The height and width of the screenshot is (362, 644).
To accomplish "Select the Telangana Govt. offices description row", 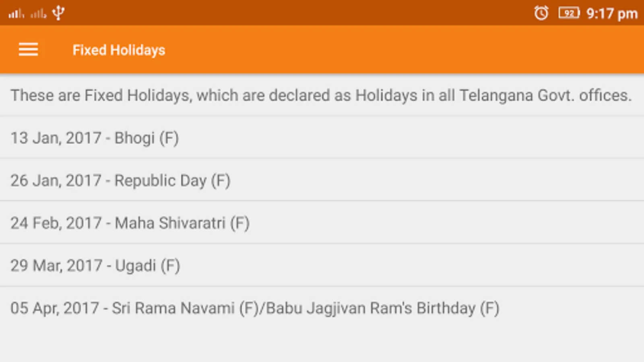I will pyautogui.click(x=321, y=96).
